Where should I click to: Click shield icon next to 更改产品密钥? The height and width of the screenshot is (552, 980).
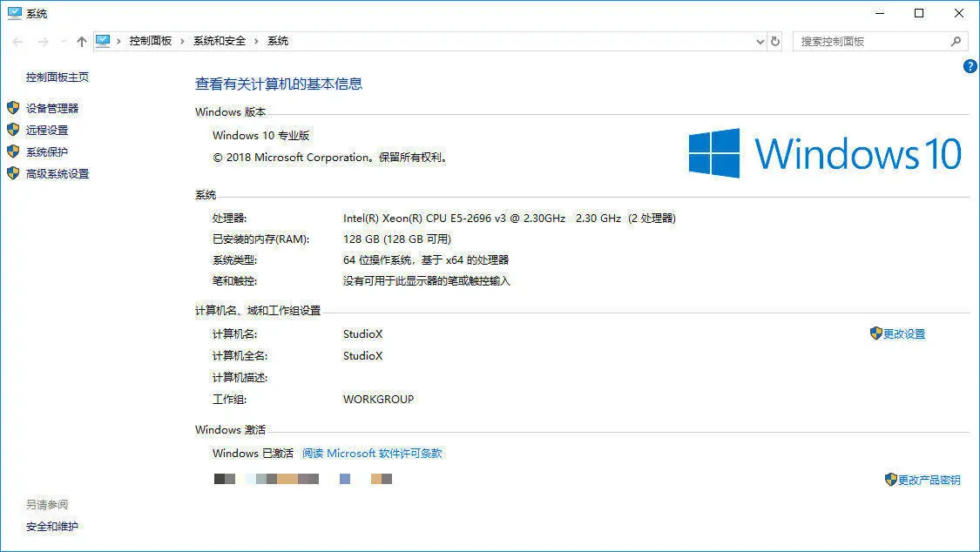(x=890, y=480)
